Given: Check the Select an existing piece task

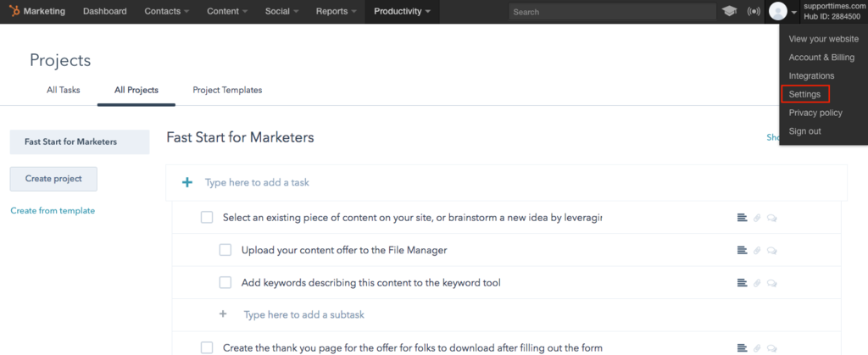Looking at the screenshot, I should 207,217.
